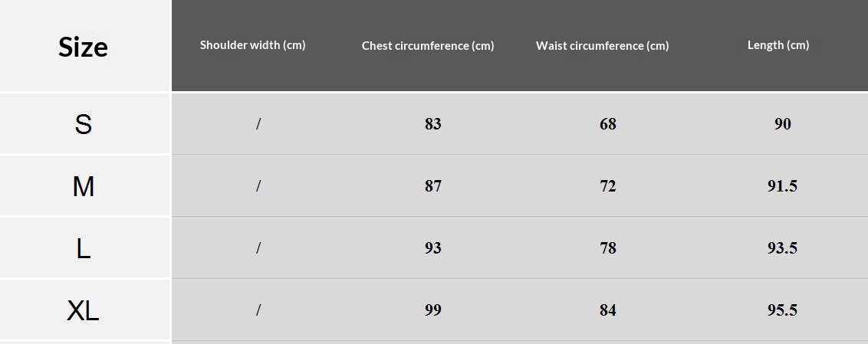Image resolution: width=868 pixels, height=344 pixels.
Task: Select length value 91.5 for M
Action: point(783,186)
